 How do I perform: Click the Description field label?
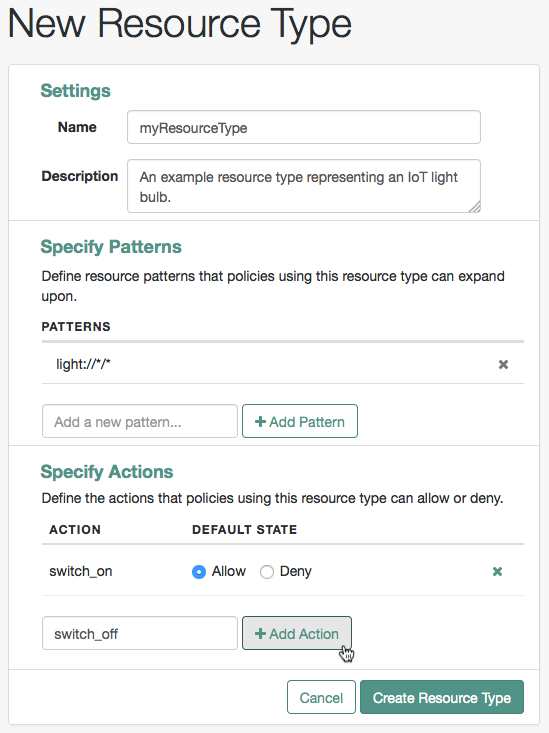tap(79, 176)
